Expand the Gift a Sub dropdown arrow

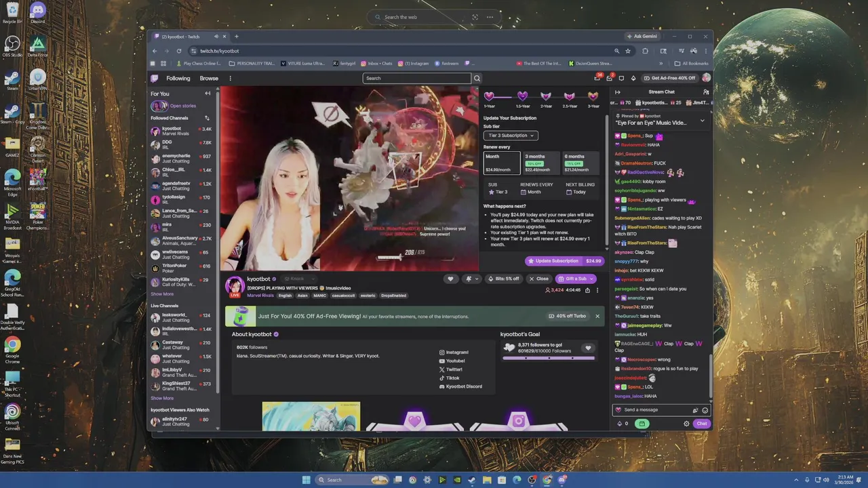tap(592, 279)
